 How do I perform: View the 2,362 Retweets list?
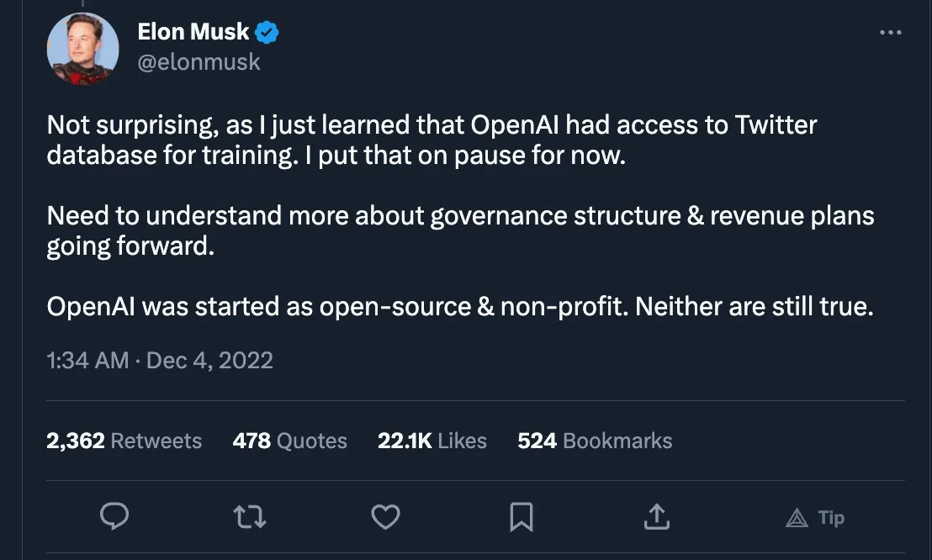coord(124,441)
